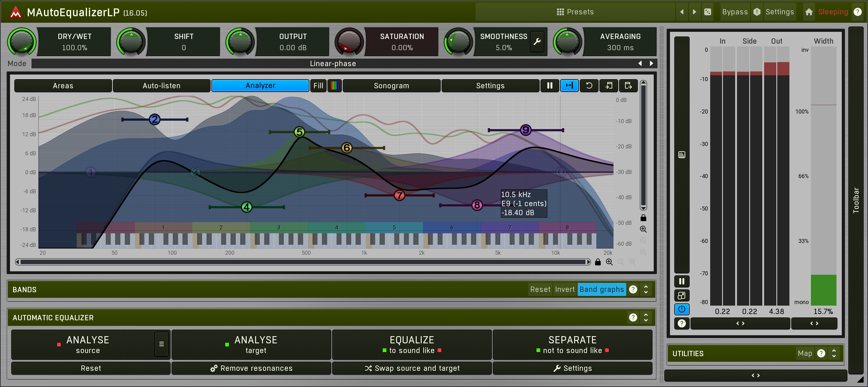This screenshot has width=868, height=387.
Task: Pause the meters panel
Action: tap(681, 281)
